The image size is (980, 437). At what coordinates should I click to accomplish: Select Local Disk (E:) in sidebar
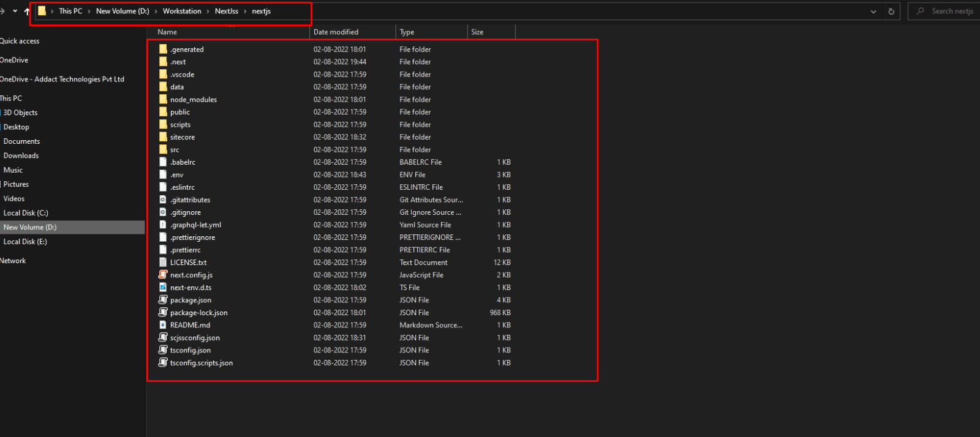pos(25,242)
